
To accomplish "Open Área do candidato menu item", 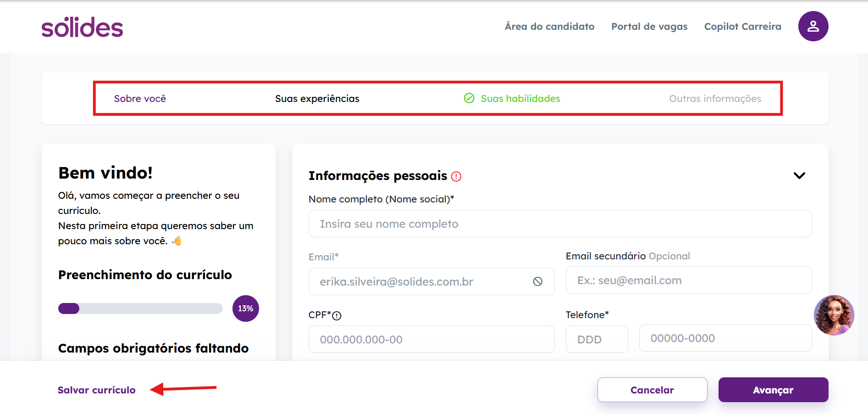I will click(x=549, y=27).
